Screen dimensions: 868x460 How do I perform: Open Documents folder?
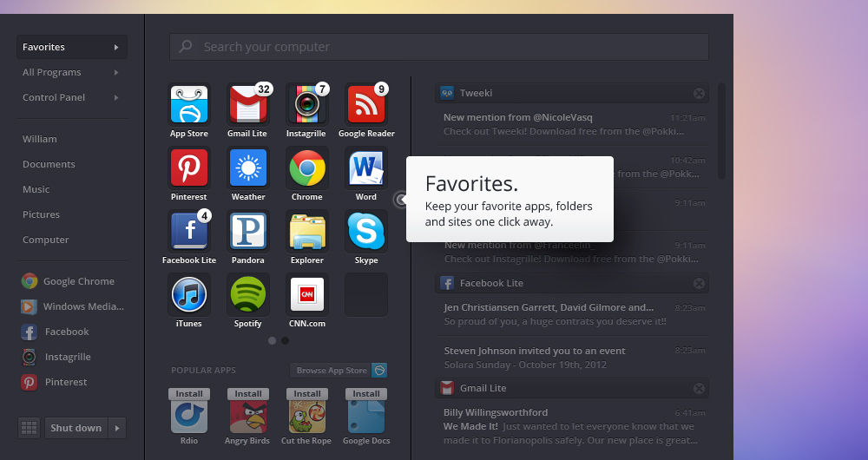[49, 164]
